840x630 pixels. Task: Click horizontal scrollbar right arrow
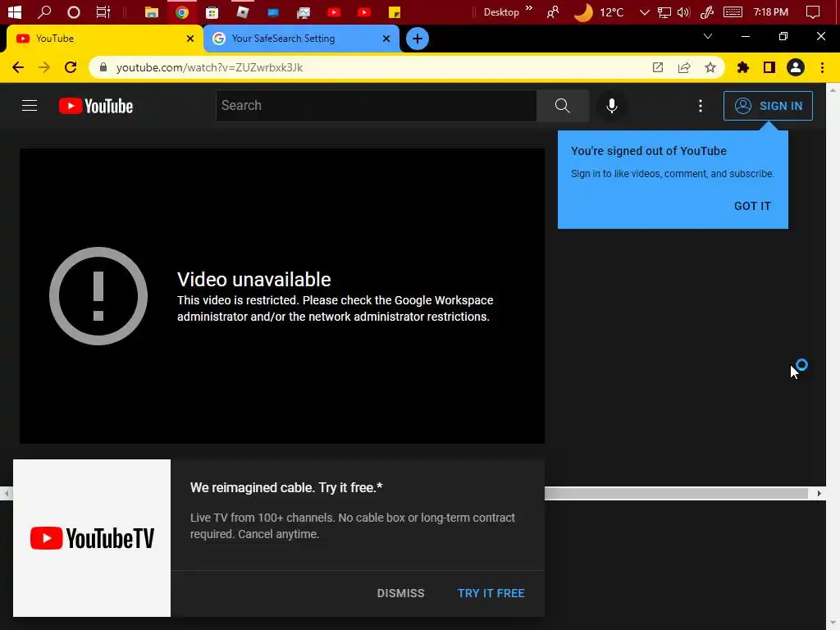pos(819,493)
